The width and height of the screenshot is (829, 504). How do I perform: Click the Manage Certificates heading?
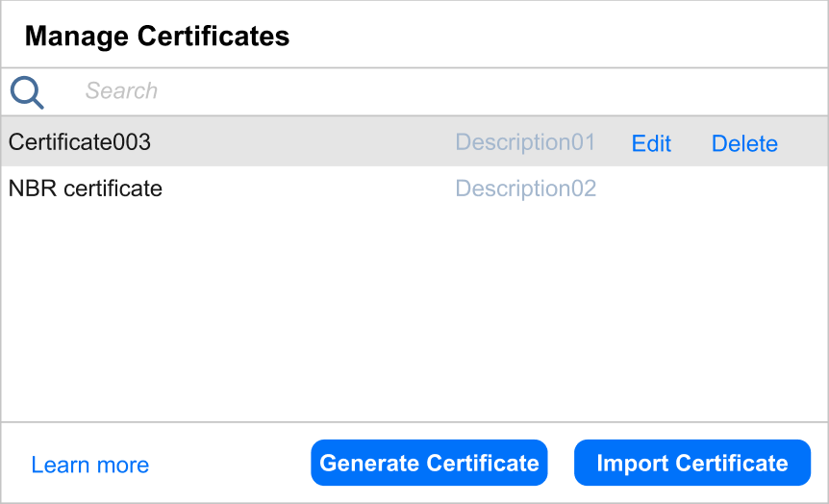pyautogui.click(x=157, y=37)
